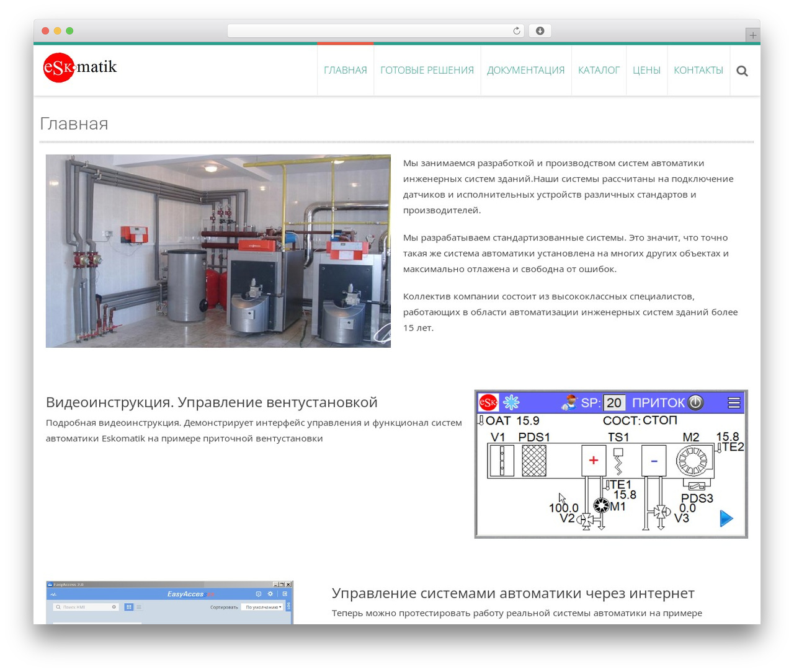Image resolution: width=794 pixels, height=672 pixels.
Task: Reload the page with the refresh icon
Action: 517,31
